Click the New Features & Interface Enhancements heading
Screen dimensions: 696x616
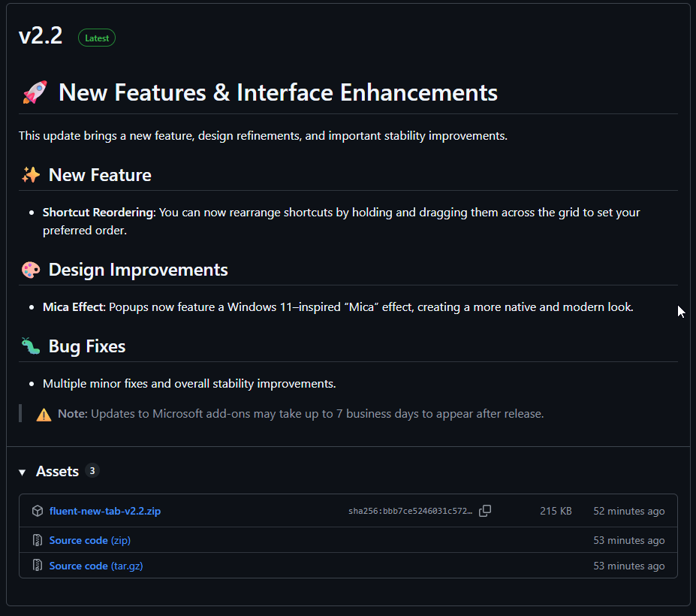(x=278, y=92)
